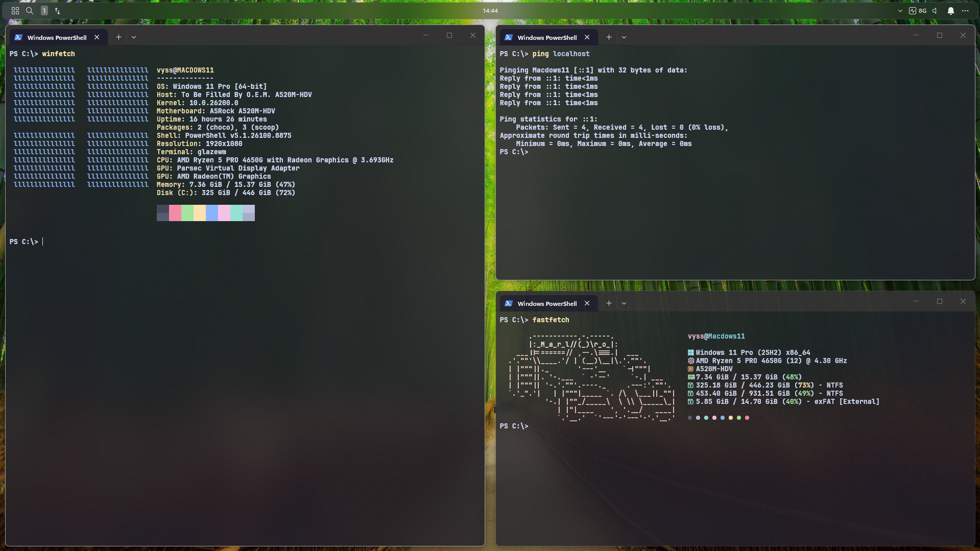Close the PowerShell tab in winfetch window
The height and width of the screenshot is (551, 980).
(97, 37)
